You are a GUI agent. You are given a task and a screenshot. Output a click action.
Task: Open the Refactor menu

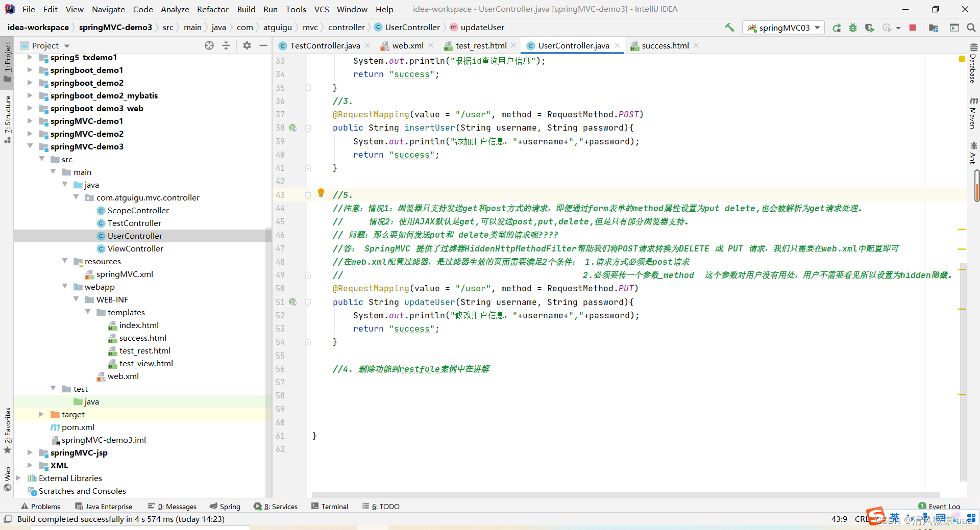(212, 9)
